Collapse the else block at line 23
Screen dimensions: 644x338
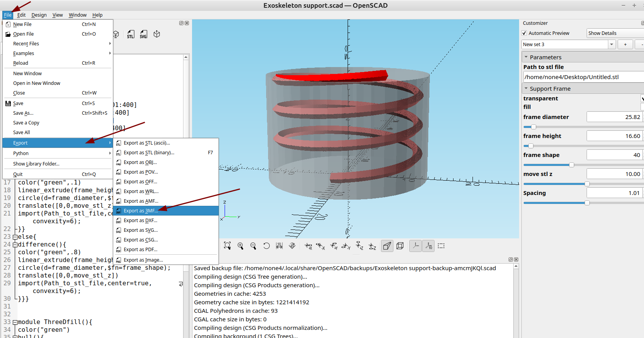point(15,237)
